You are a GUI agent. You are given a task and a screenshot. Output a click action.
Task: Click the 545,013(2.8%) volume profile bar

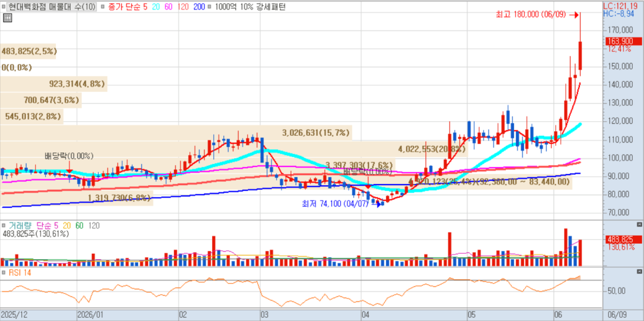pos(31,116)
